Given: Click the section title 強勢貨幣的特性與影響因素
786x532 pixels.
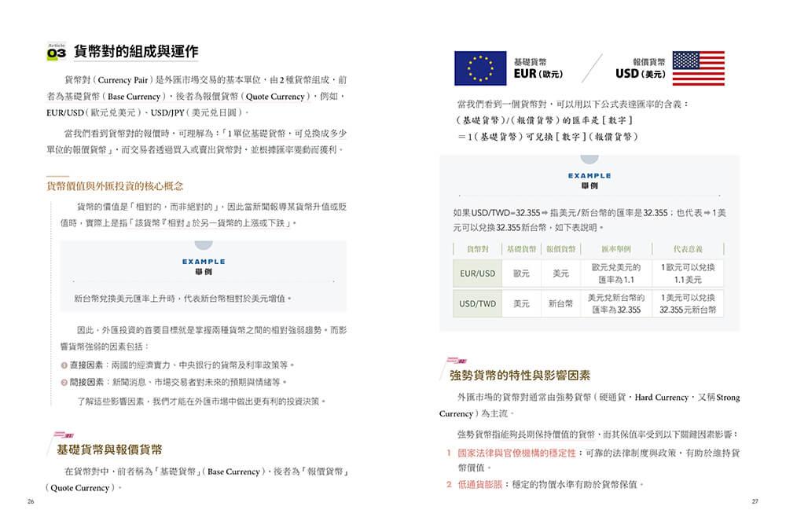Looking at the screenshot, I should (520, 376).
